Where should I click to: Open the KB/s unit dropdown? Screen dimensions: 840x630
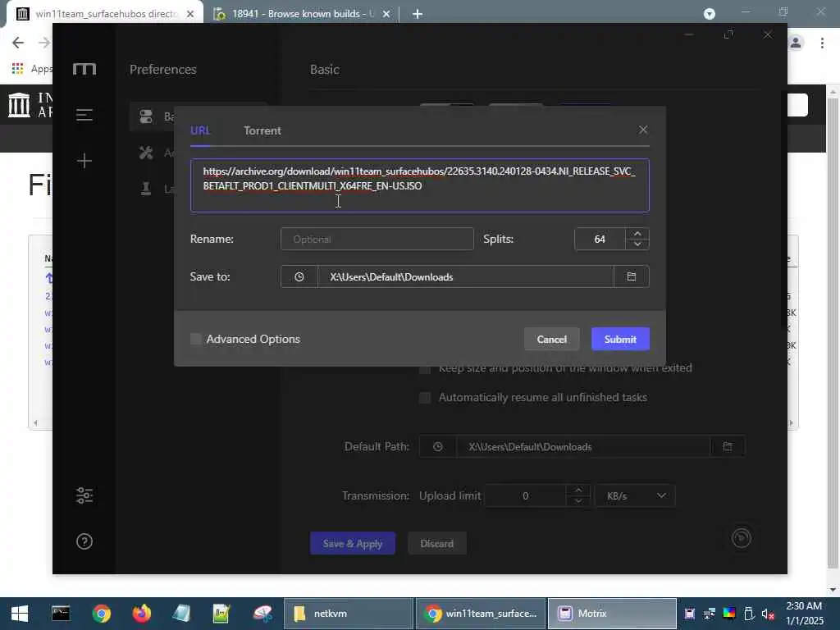635,496
